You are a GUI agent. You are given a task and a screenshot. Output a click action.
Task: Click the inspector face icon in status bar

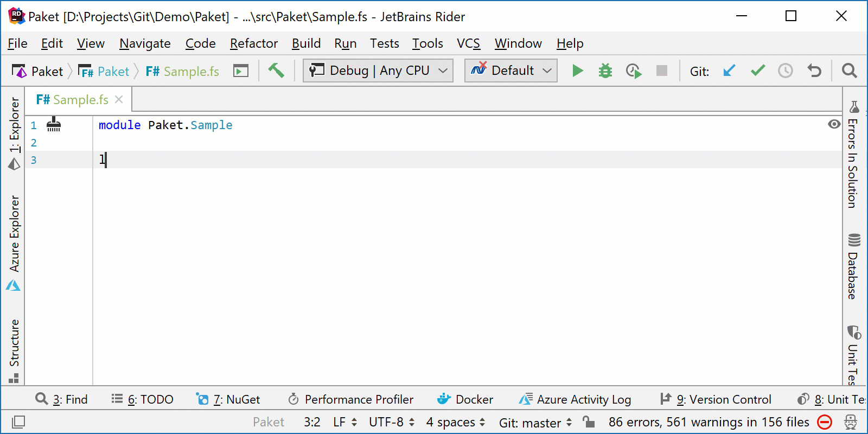coord(851,422)
